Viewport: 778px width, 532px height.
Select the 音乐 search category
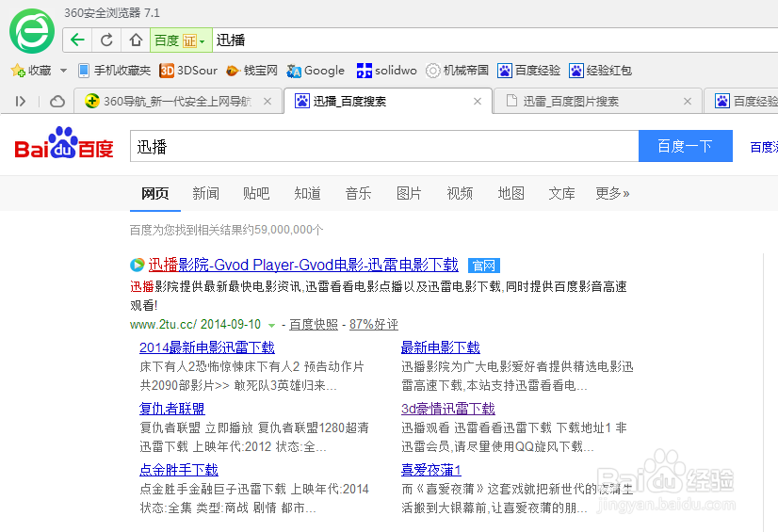(358, 193)
